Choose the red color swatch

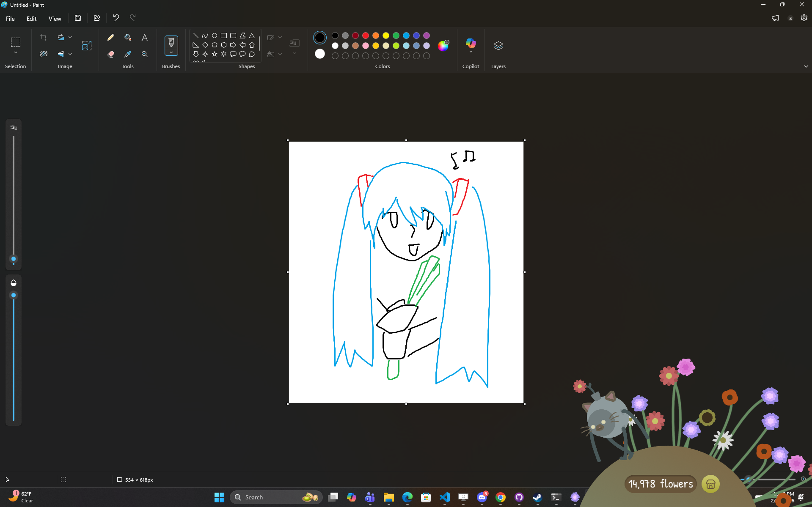(x=366, y=36)
